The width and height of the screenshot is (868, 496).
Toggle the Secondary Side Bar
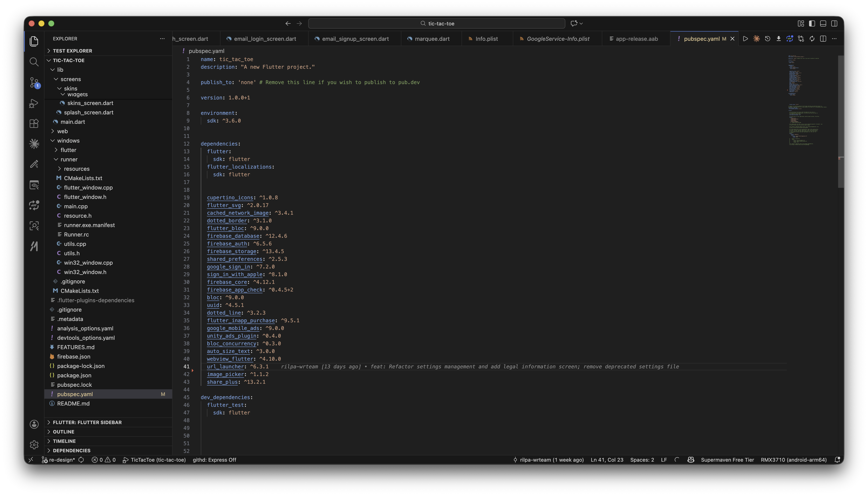point(834,23)
